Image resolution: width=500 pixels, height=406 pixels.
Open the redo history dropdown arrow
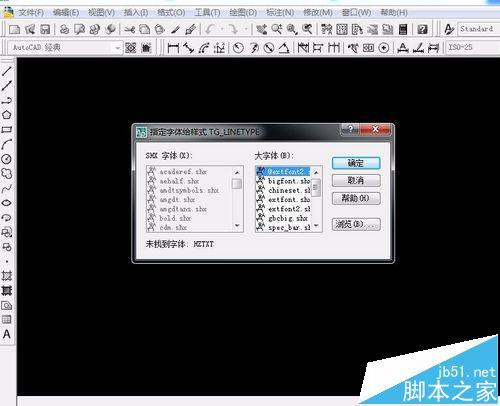point(246,30)
